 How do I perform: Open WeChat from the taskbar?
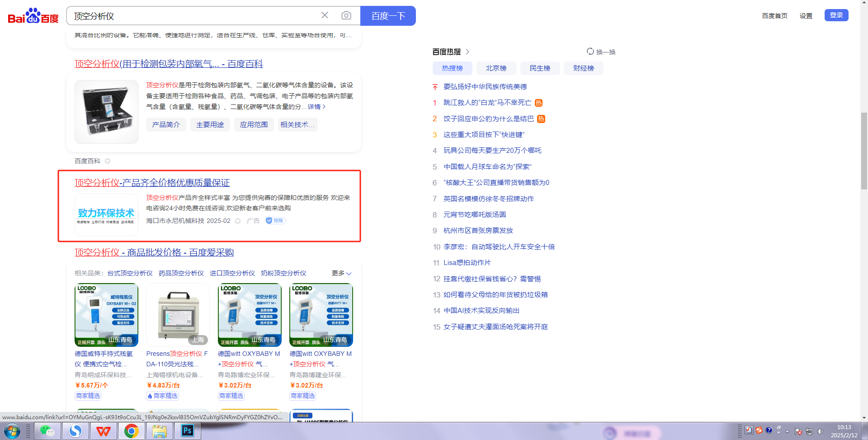point(47,431)
